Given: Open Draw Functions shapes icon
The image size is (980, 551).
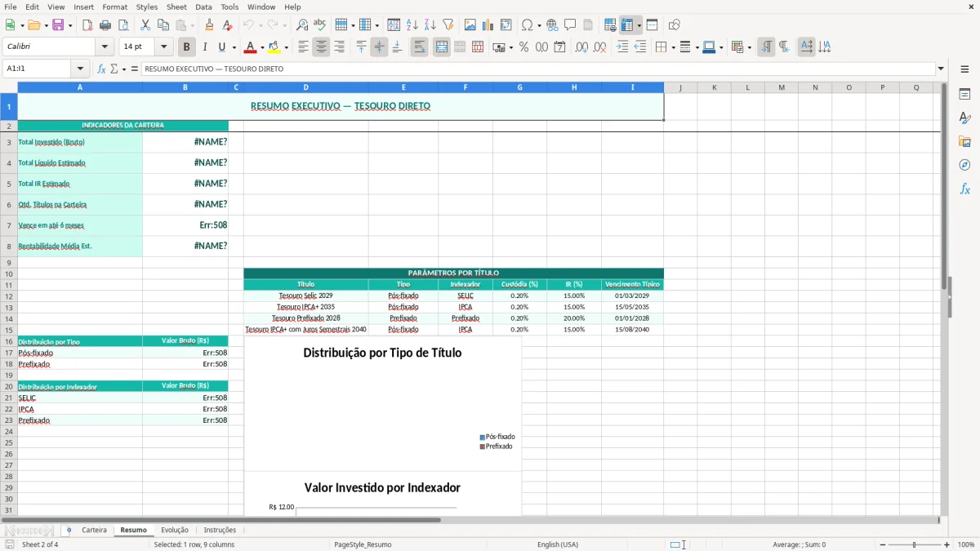Looking at the screenshot, I should 674,25.
